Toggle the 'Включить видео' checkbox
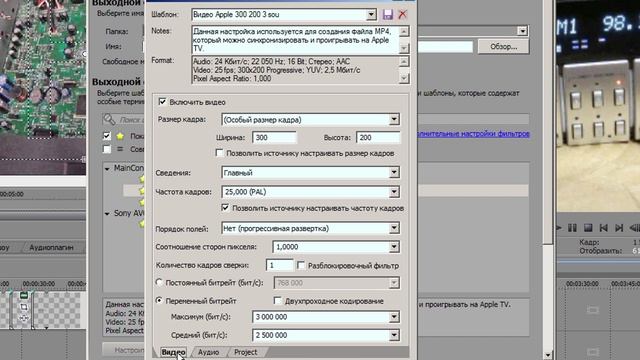Image resolution: width=640 pixels, height=360 pixels. [x=162, y=102]
